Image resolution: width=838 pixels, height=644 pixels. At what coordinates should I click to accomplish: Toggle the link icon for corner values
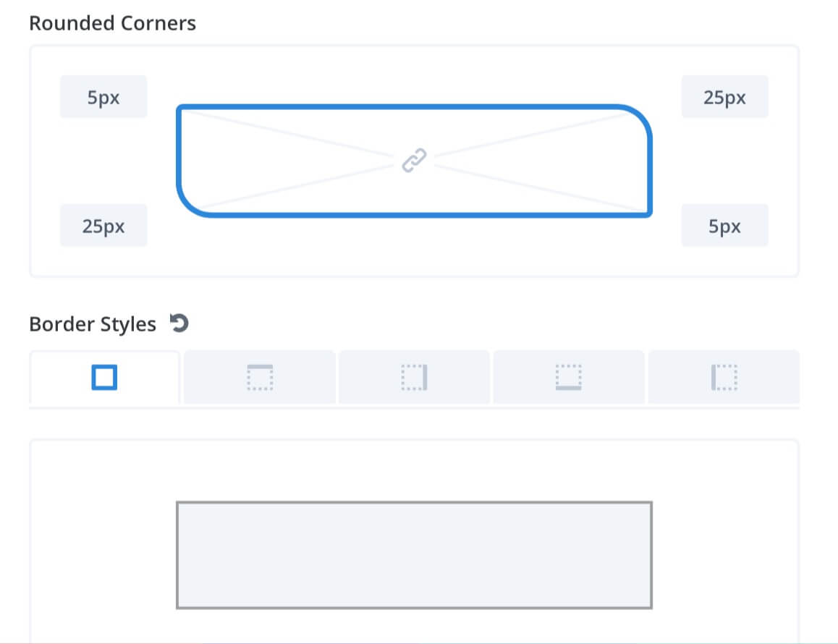(x=414, y=161)
